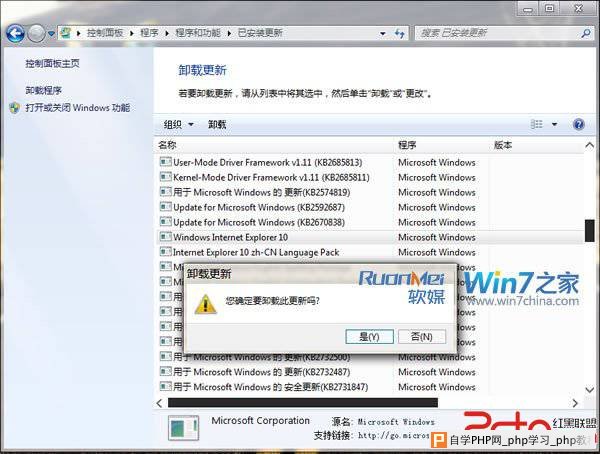
Task: Expand the address bar history dropdown arrow
Action: (383, 34)
